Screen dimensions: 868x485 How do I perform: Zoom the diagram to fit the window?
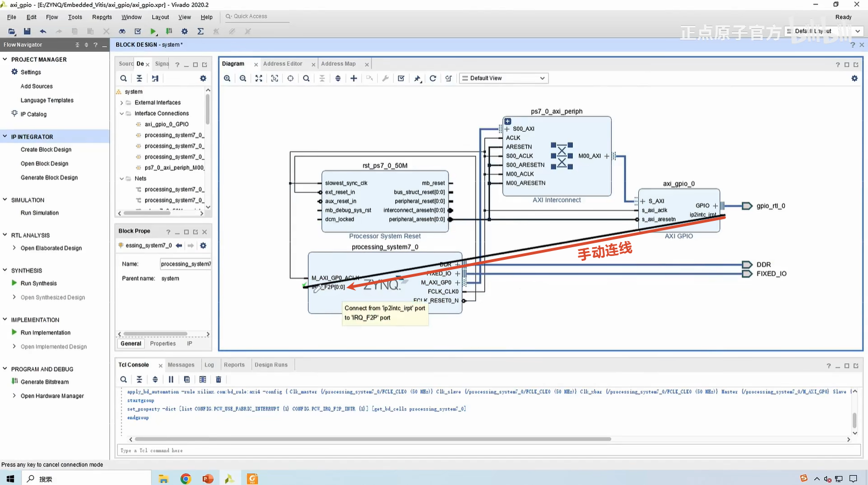[259, 78]
